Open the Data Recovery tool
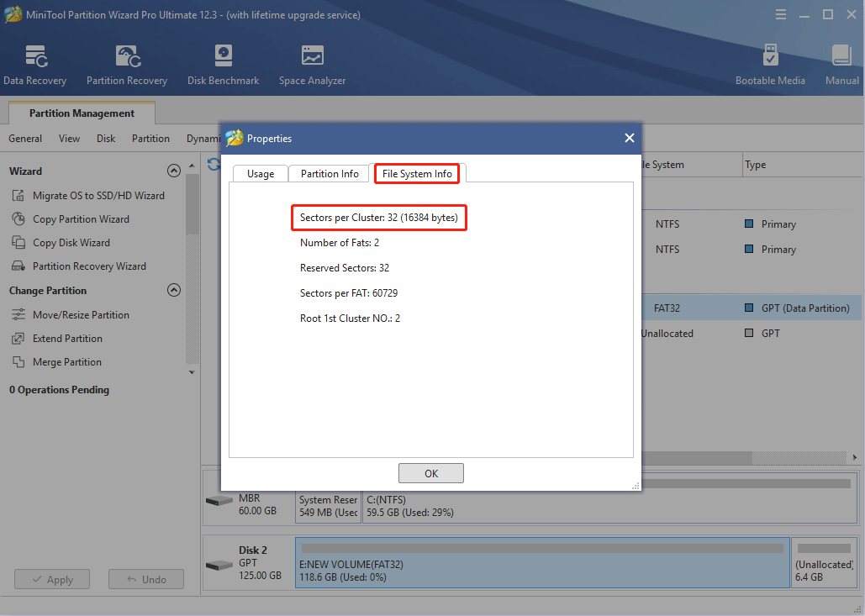 click(x=35, y=65)
